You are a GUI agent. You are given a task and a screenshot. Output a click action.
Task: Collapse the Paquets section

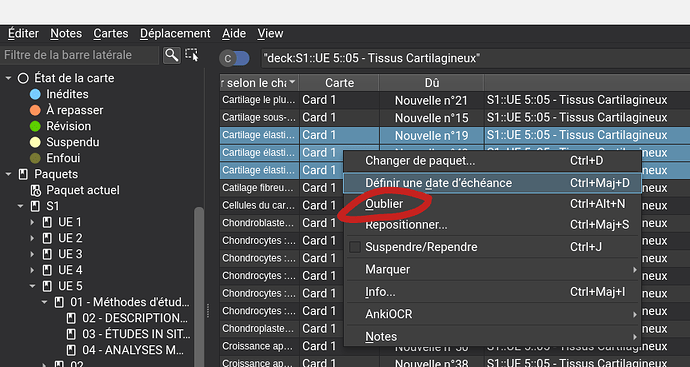[8, 174]
